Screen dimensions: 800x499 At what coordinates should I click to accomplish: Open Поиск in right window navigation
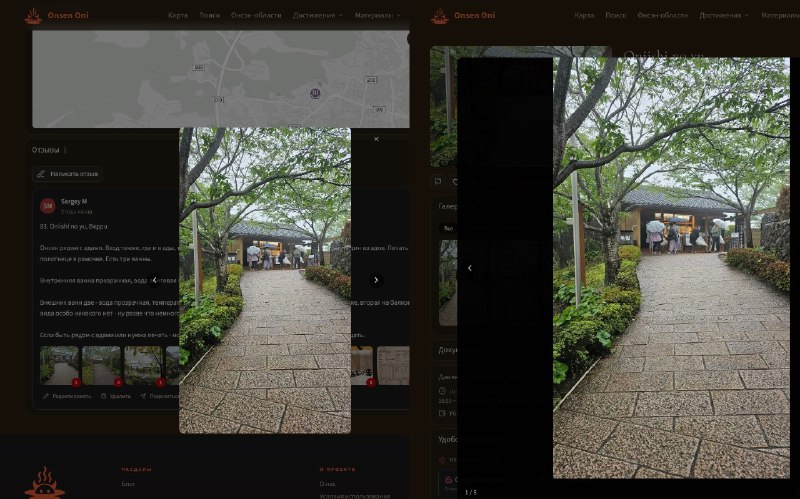click(x=616, y=15)
